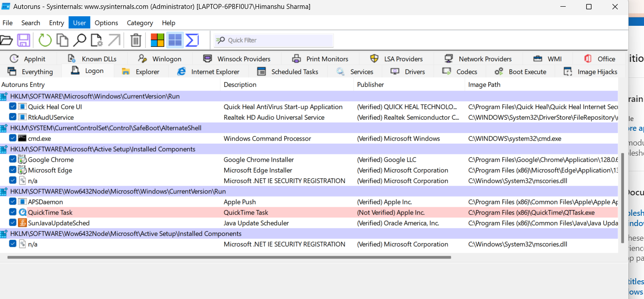Click the Quick Heal Core UI icon
The height and width of the screenshot is (299, 644).
22,107
